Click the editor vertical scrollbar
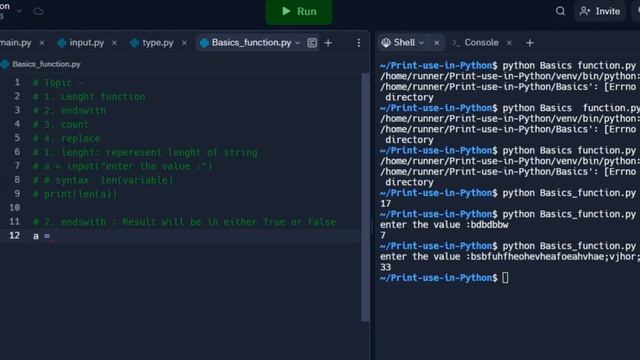This screenshot has height=360, width=640. [365, 197]
